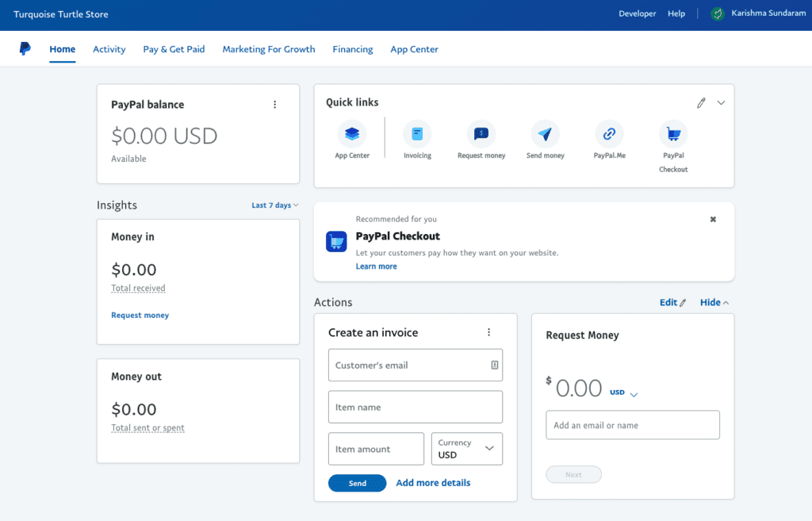The height and width of the screenshot is (521, 812).
Task: Open the App Center quick link icon
Action: tap(352, 134)
